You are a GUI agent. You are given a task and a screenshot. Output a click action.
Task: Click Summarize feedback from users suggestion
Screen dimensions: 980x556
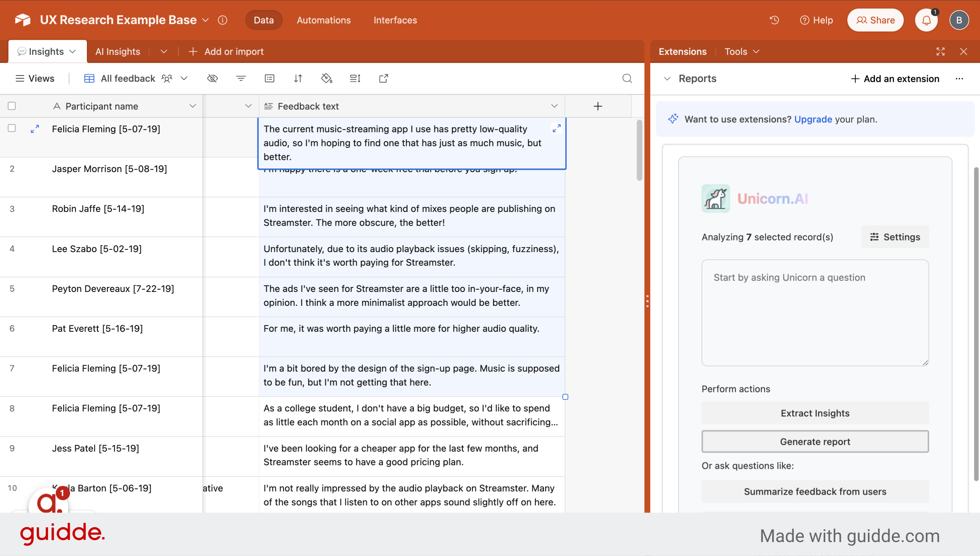click(x=815, y=492)
